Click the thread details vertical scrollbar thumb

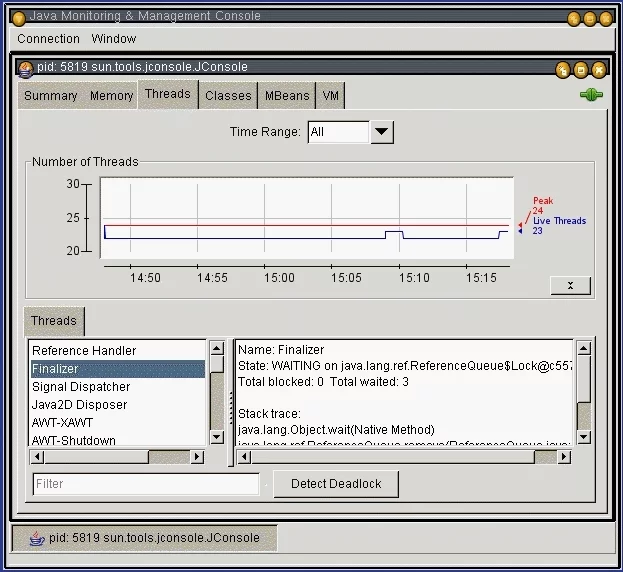point(584,379)
